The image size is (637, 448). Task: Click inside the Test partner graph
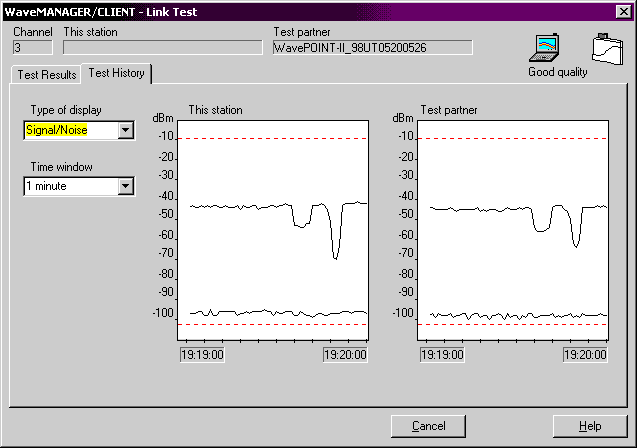tap(511, 230)
